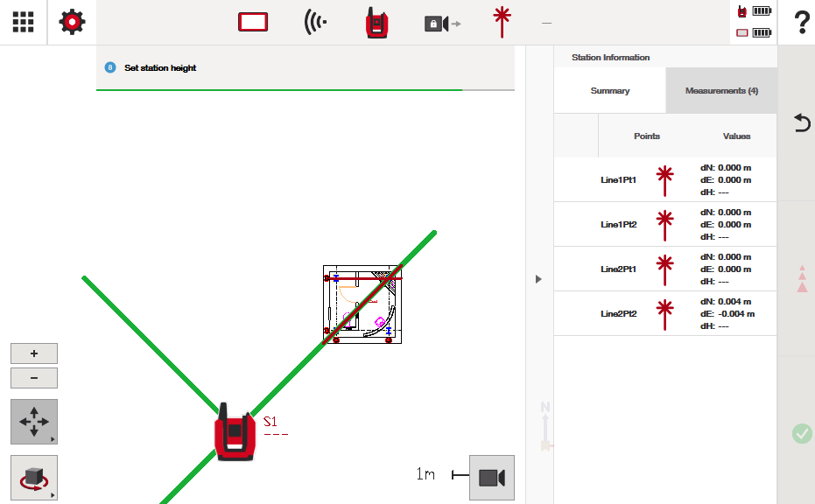Viewport: 815px width, 504px height.
Task: Click the station setup progress bar
Action: click(x=305, y=89)
